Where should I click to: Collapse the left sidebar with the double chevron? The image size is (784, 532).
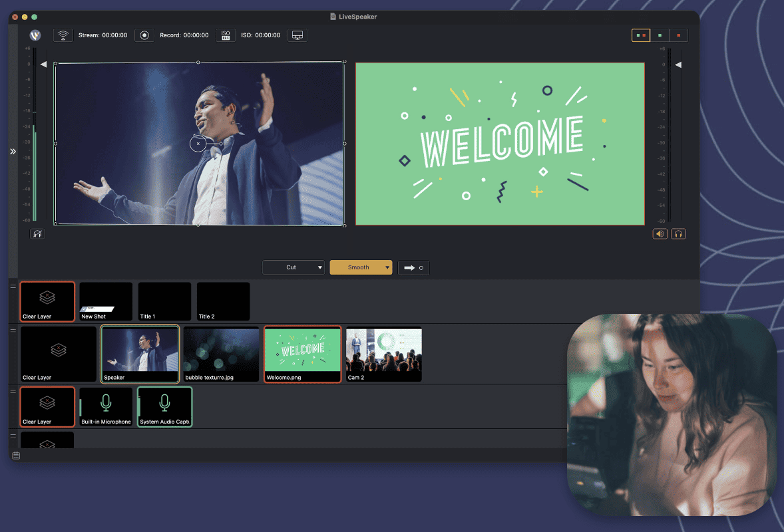pyautogui.click(x=13, y=151)
